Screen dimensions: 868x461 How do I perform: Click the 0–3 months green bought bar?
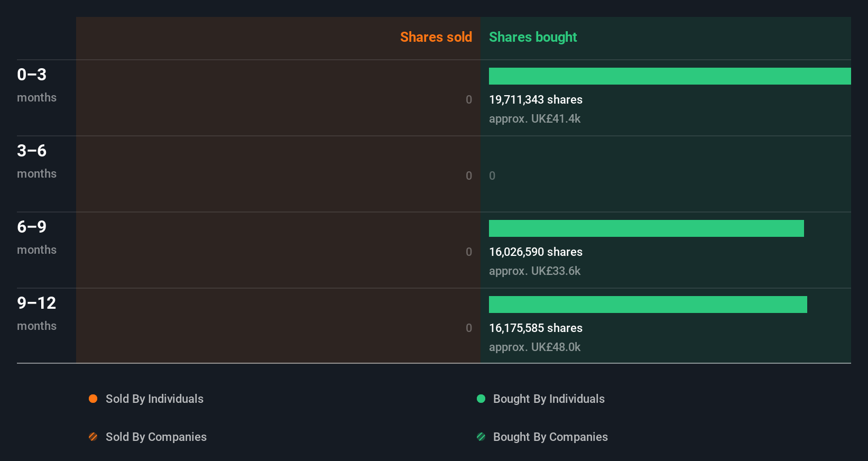pos(670,76)
